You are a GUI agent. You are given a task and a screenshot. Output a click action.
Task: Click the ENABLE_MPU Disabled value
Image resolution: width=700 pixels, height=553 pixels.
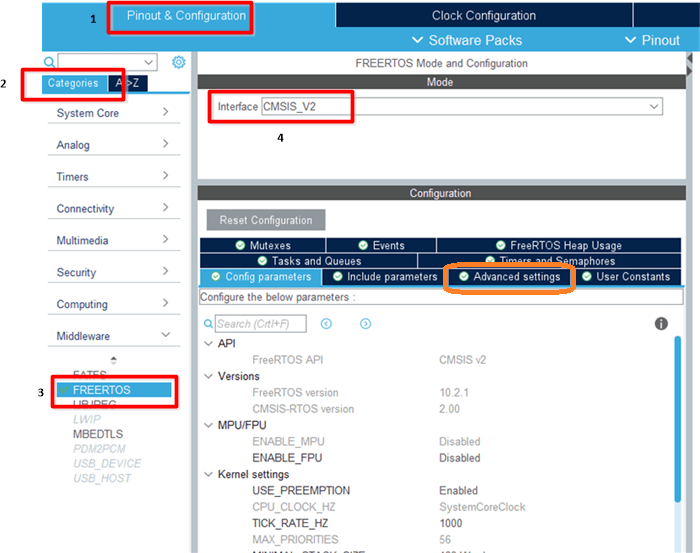pos(460,441)
